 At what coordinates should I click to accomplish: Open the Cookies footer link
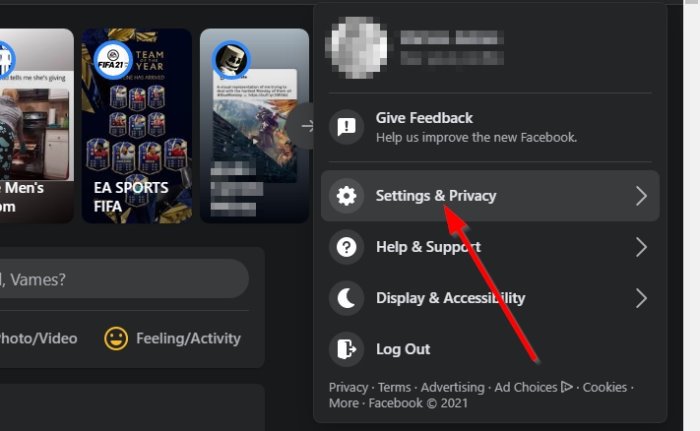604,387
